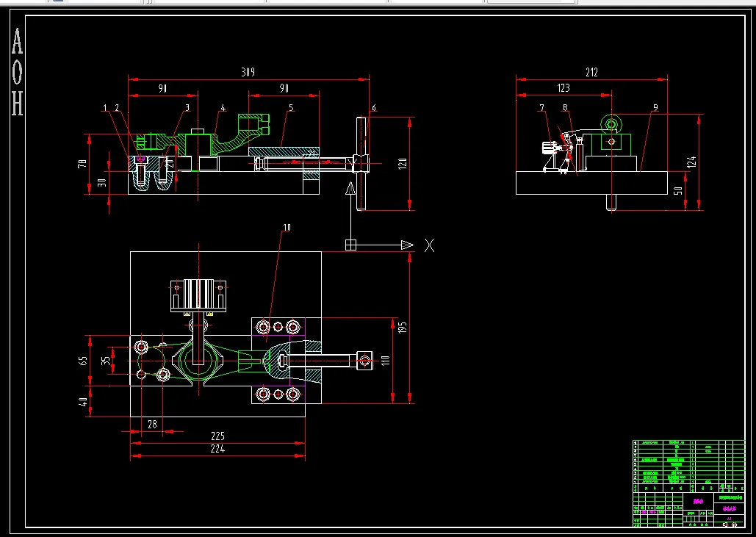The height and width of the screenshot is (537, 756).
Task: Pick part callout number 5
Action: 291,107
